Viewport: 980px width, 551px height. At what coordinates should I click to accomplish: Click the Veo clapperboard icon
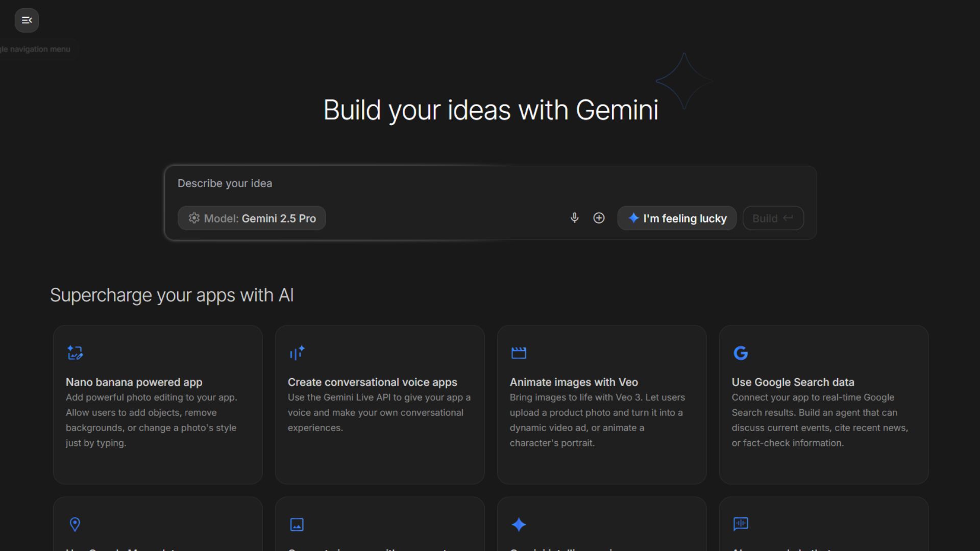pos(519,353)
